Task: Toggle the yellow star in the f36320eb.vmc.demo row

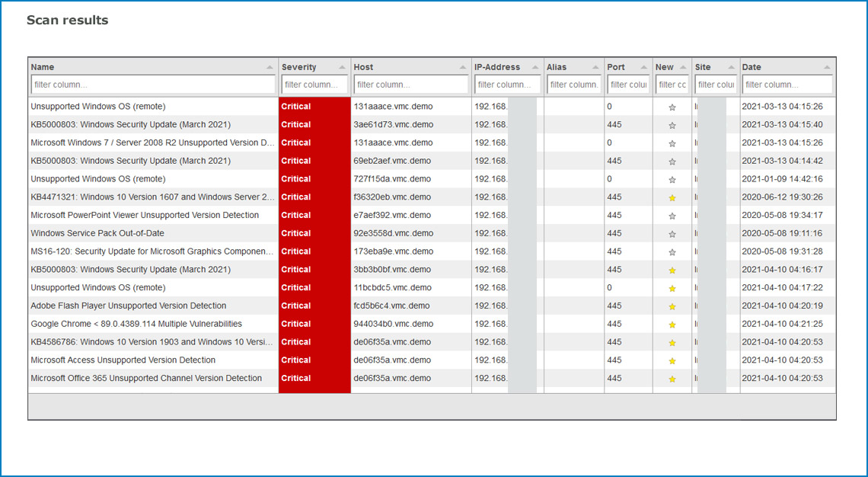Action: (x=672, y=198)
